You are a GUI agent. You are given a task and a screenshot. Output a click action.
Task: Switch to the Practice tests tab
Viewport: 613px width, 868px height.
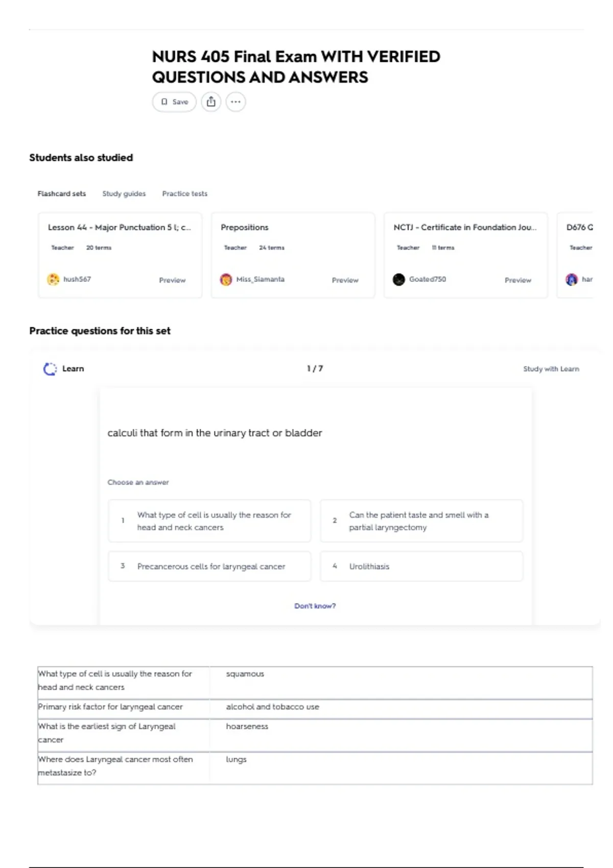click(185, 194)
